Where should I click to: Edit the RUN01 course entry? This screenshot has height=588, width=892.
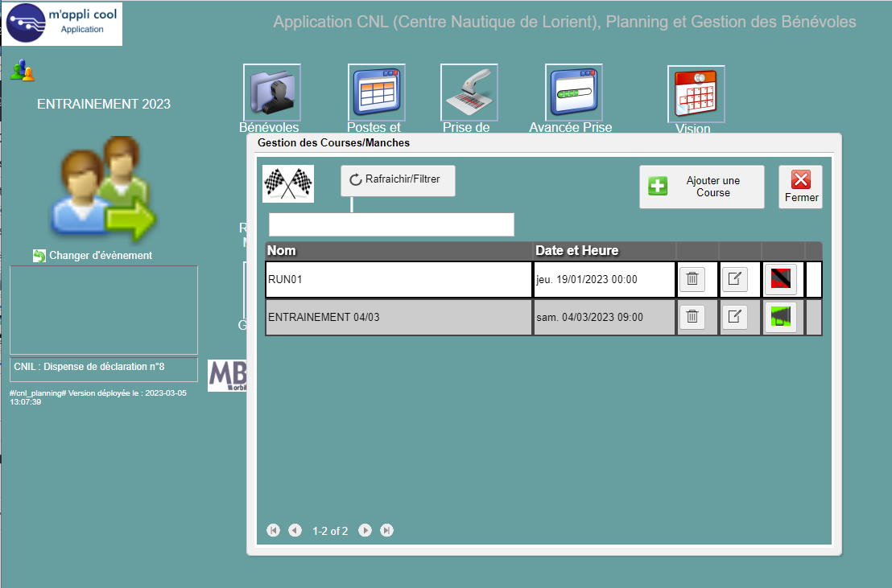point(734,280)
